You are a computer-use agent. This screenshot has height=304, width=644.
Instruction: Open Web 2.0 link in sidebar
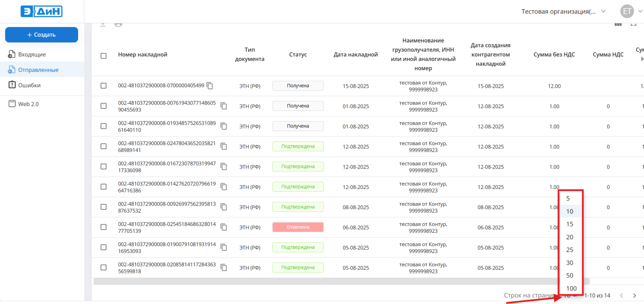(x=28, y=104)
